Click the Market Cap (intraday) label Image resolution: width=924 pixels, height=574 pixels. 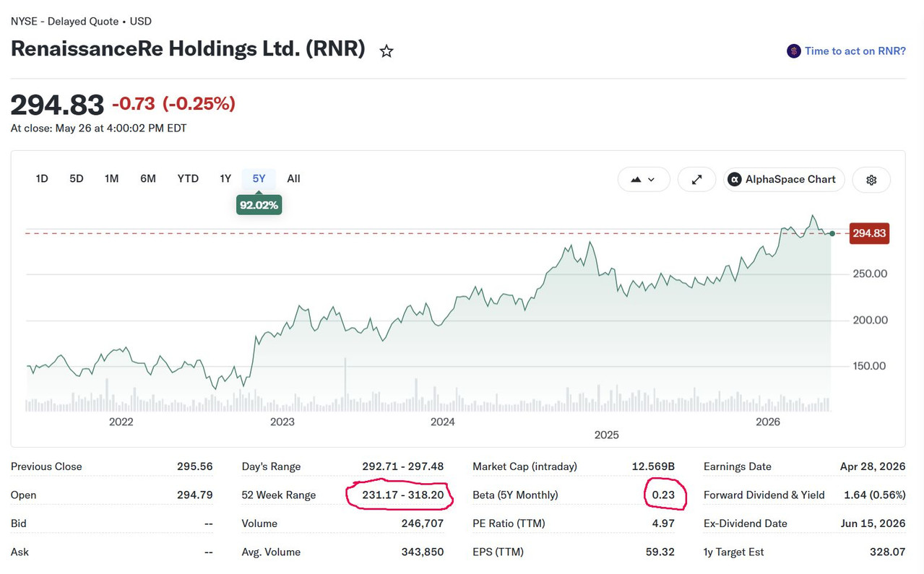[525, 466]
